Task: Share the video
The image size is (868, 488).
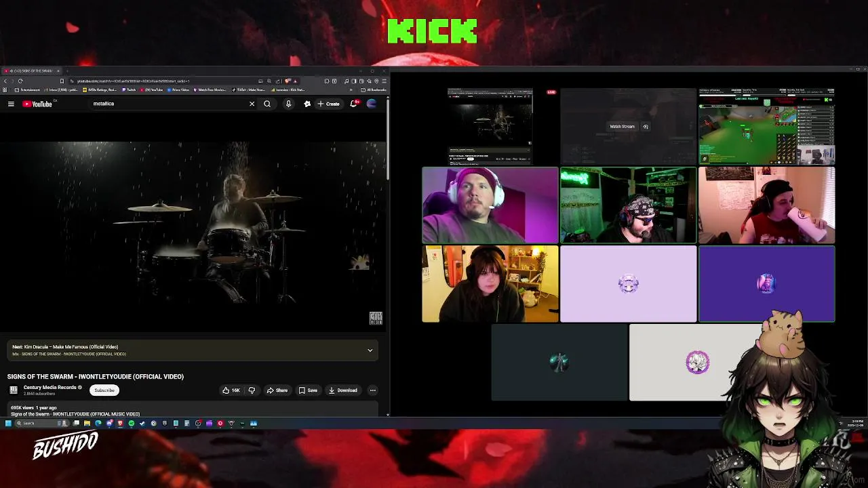Action: (277, 390)
